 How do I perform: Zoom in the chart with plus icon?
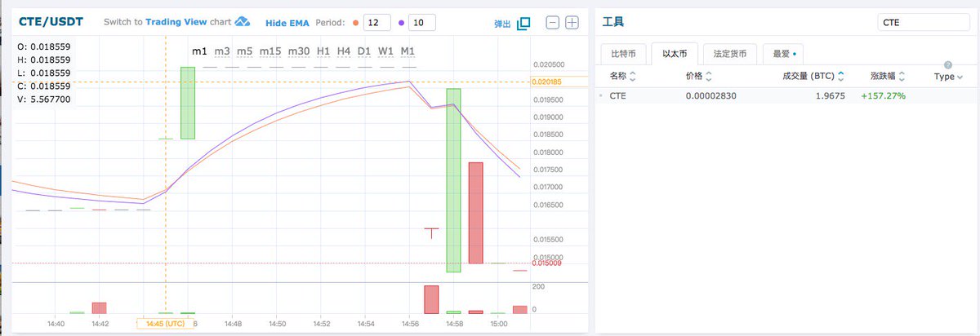[x=572, y=22]
